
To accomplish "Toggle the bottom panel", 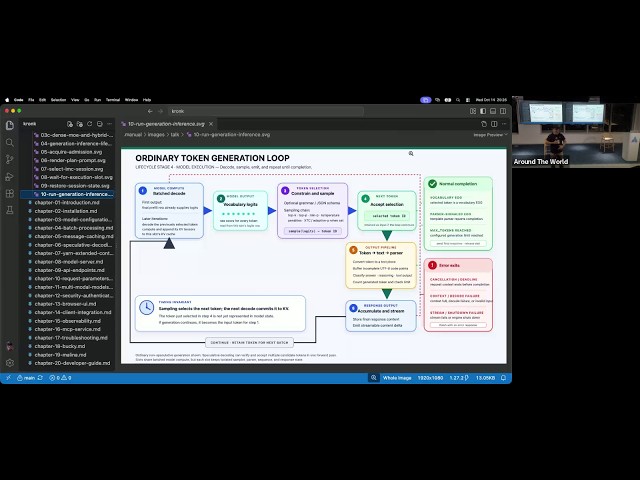I will click(493, 111).
